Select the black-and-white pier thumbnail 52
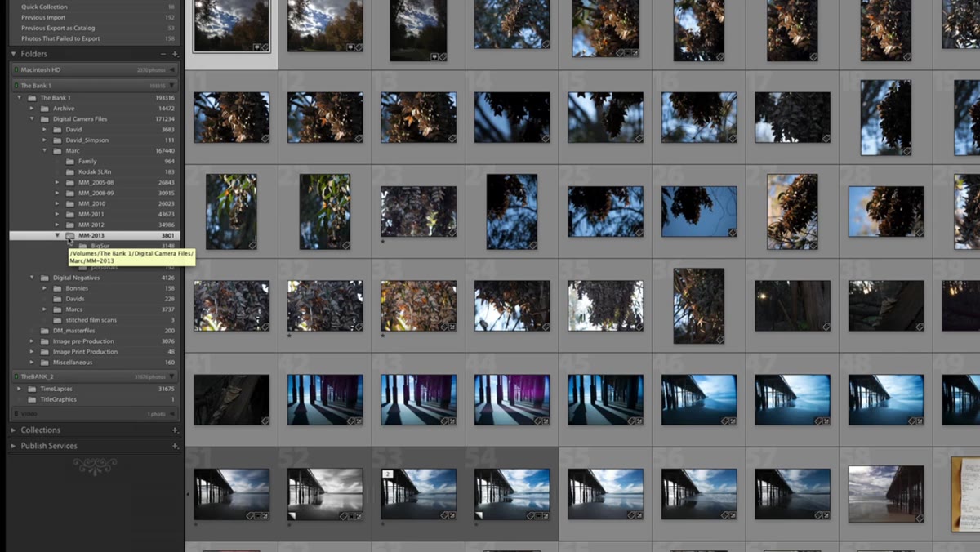This screenshot has width=980, height=552. point(325,494)
